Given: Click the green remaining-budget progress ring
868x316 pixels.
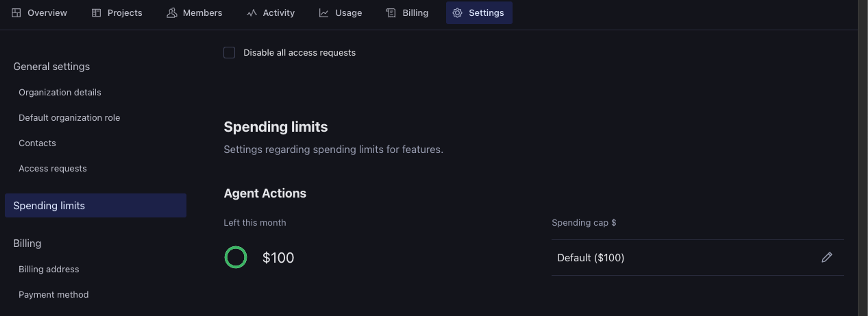Looking at the screenshot, I should click(236, 257).
